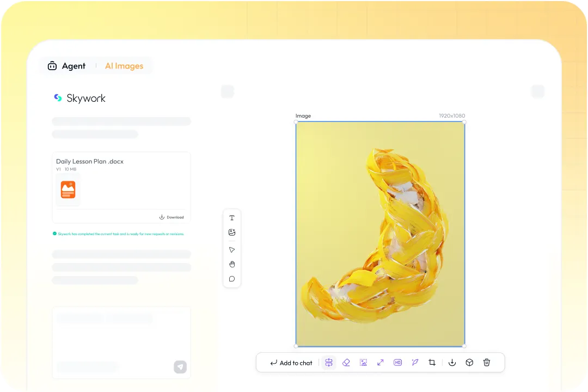Download the image from bottom toolbar

point(452,363)
